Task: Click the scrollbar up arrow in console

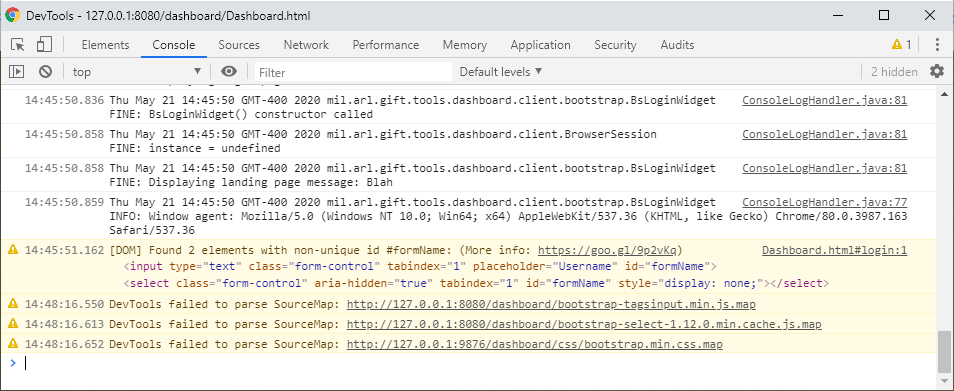Action: point(944,94)
